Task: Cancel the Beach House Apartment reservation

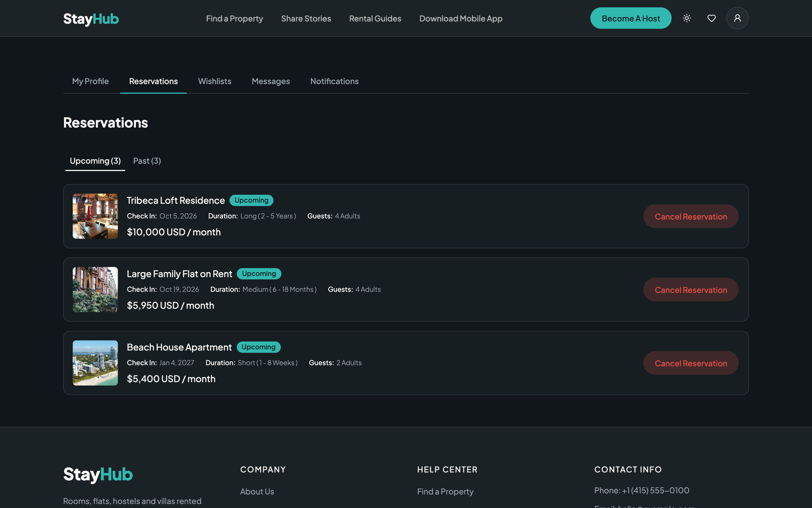Action: coord(691,363)
